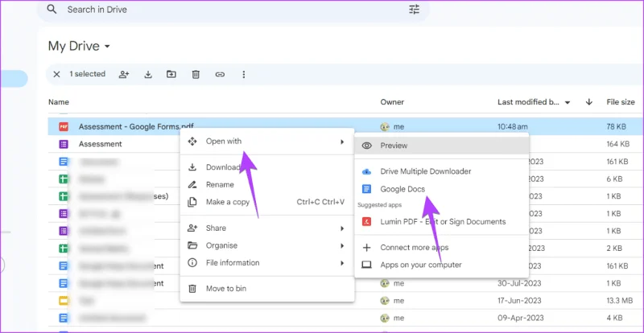The height and width of the screenshot is (333, 644).
Task: Choose Download from the context menu
Action: [223, 167]
